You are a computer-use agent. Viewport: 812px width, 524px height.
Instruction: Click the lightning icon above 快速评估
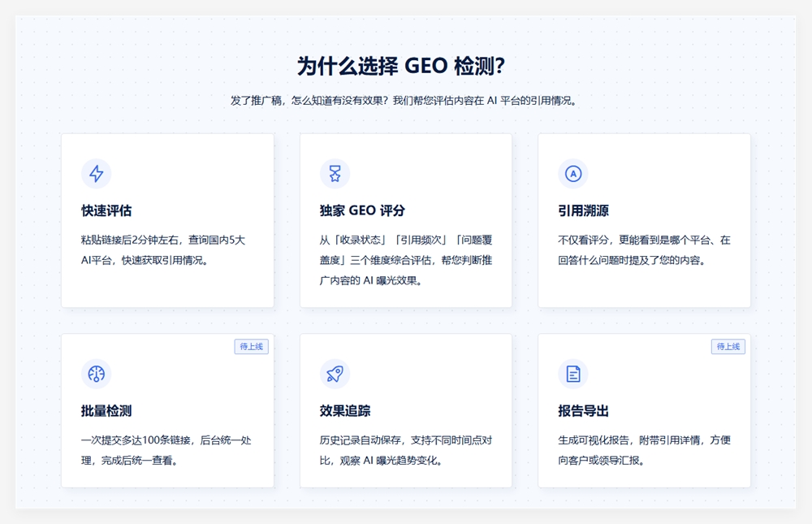pyautogui.click(x=97, y=173)
